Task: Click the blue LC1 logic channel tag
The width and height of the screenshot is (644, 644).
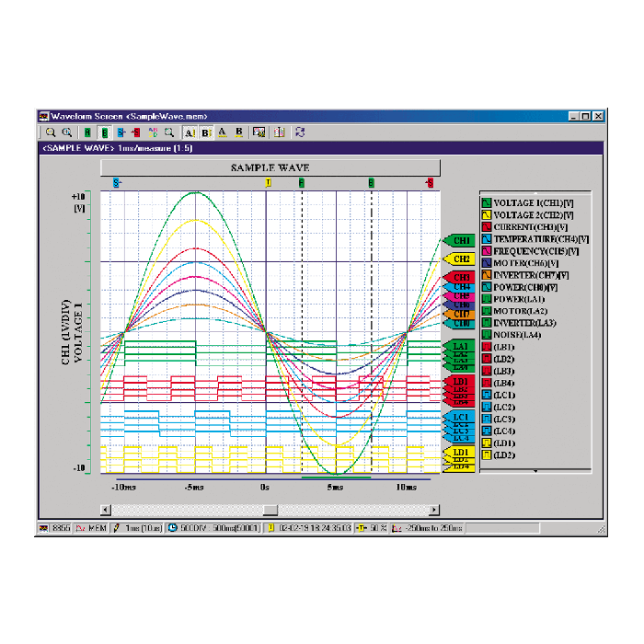Action: tap(459, 417)
